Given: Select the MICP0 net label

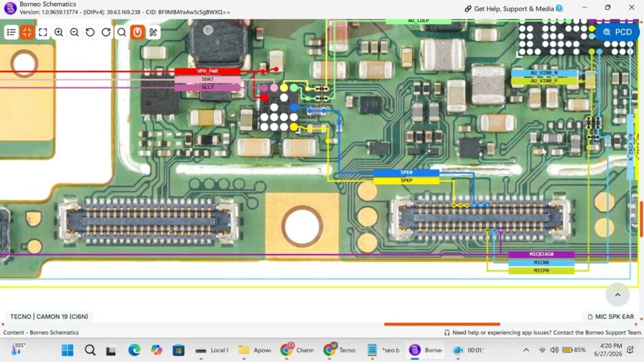Looking at the screenshot, I should pos(541,270).
